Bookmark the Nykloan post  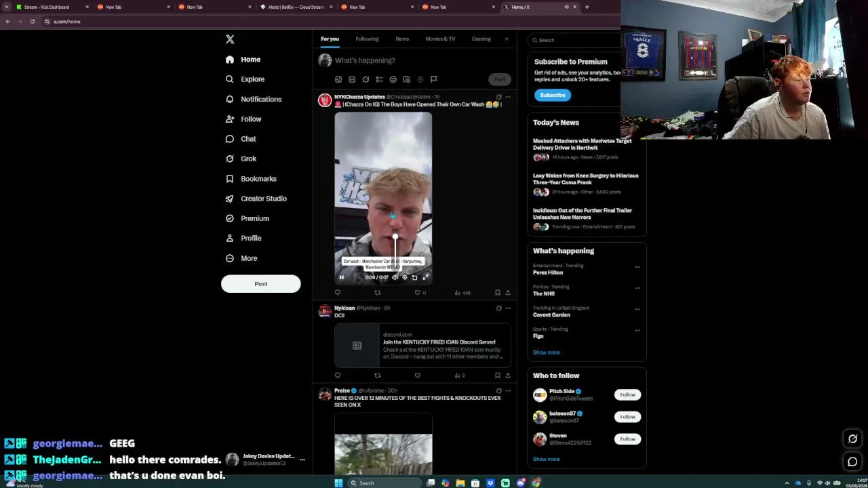click(x=498, y=375)
